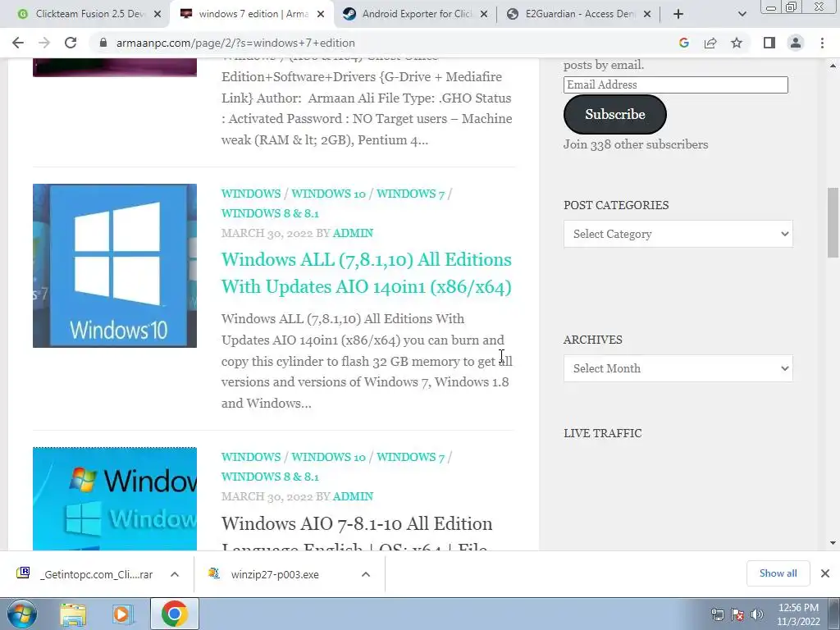This screenshot has height=630, width=840.
Task: Open a new tab with plus button
Action: click(678, 14)
